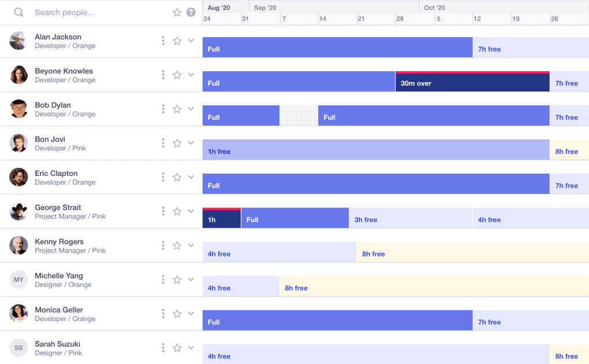Star Beyone Knowles as favorite
Image resolution: width=589 pixels, height=364 pixels.
pyautogui.click(x=177, y=75)
